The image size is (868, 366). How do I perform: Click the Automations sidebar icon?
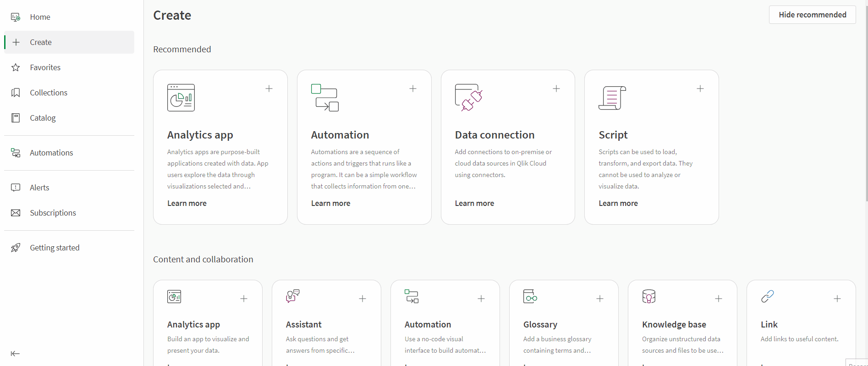coord(16,153)
